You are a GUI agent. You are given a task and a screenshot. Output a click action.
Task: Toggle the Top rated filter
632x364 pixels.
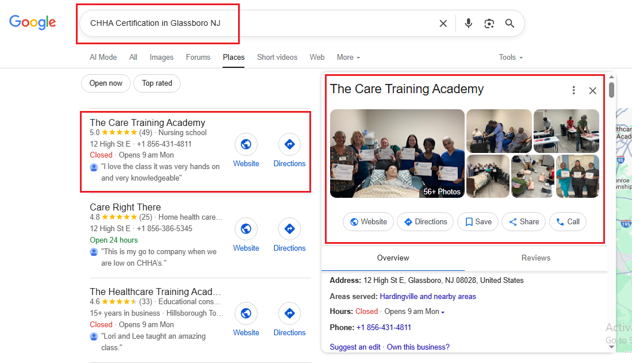coord(157,83)
